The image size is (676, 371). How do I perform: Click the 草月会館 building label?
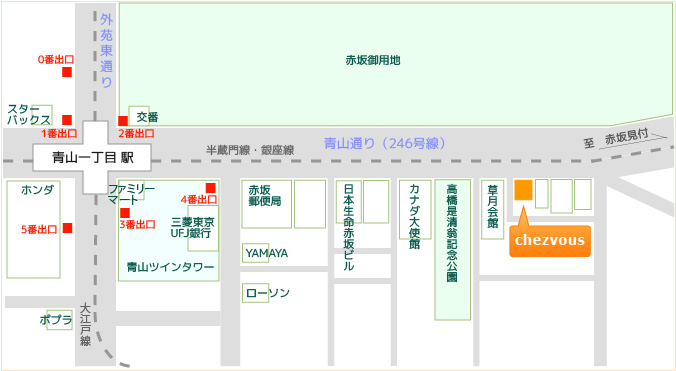point(492,206)
